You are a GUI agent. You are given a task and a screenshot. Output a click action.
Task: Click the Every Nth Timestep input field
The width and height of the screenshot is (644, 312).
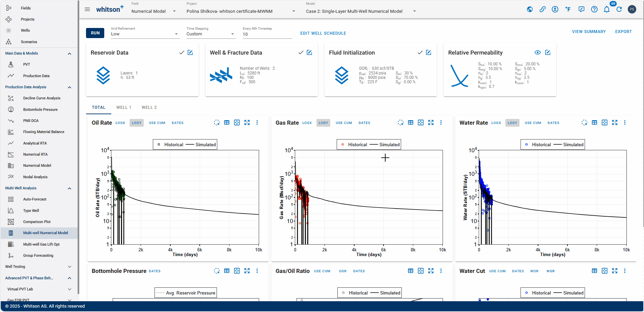[x=267, y=34]
